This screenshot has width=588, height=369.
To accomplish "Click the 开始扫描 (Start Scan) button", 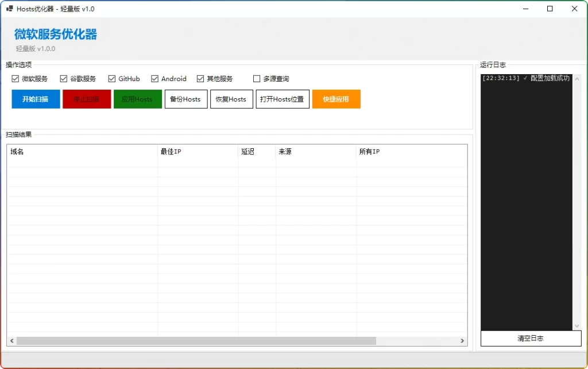I will 35,99.
